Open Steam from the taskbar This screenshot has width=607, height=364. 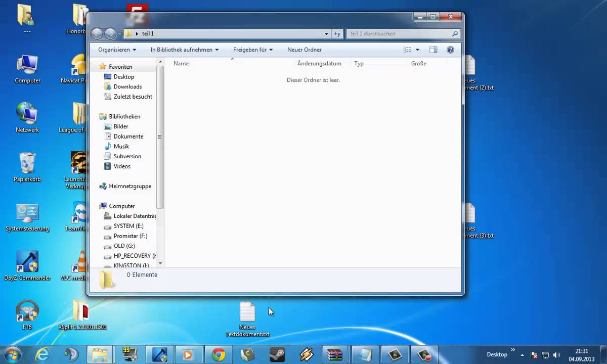pyautogui.click(x=277, y=355)
